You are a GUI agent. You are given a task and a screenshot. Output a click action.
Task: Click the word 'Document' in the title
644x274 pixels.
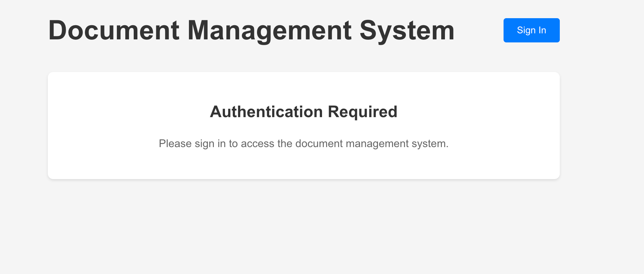point(114,31)
